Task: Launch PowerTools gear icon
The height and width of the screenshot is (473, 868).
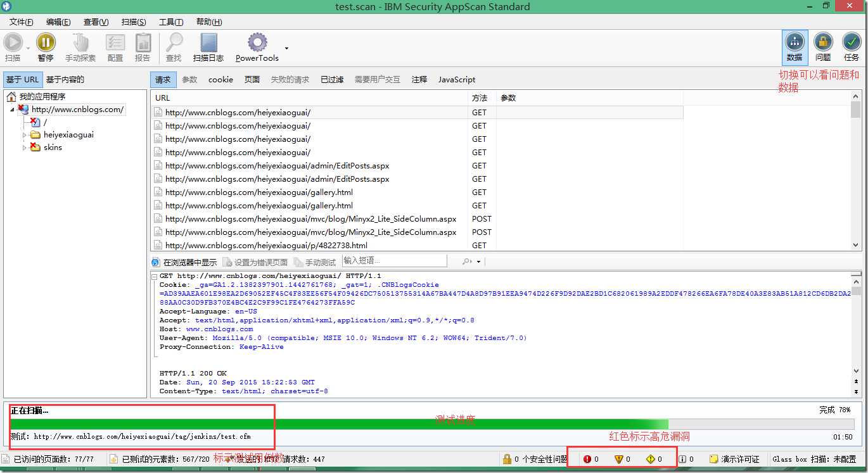Action: 257,42
